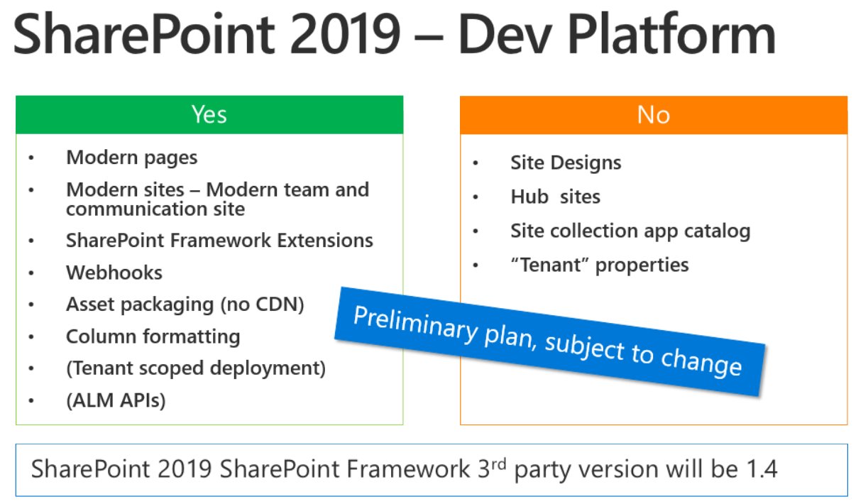This screenshot has height=504, width=868.
Task: Select 'Site collection app catalog' text
Action: [630, 231]
